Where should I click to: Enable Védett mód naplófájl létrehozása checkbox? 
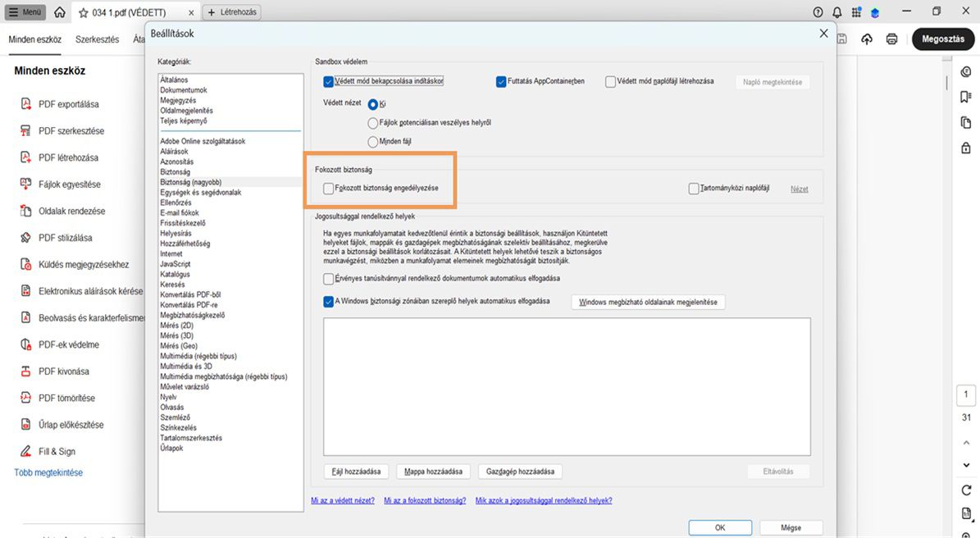tap(611, 82)
